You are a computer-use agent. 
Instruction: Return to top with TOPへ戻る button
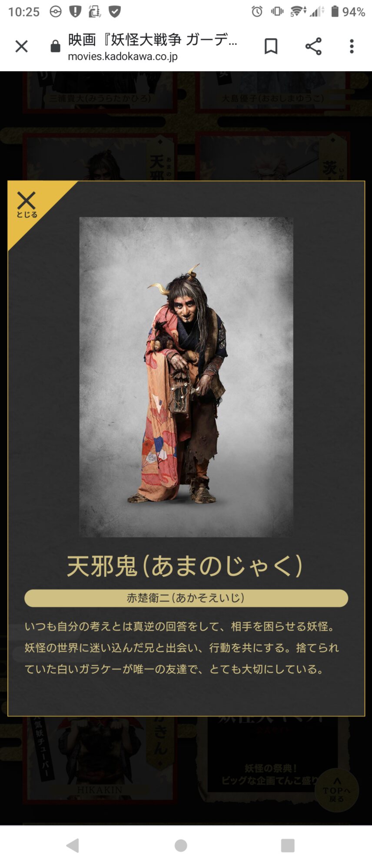point(337,790)
